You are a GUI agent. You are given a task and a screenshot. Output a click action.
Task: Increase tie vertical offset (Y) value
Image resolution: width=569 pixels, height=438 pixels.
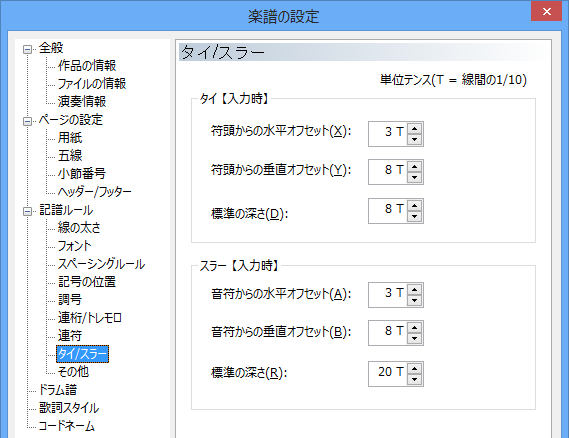click(x=414, y=167)
